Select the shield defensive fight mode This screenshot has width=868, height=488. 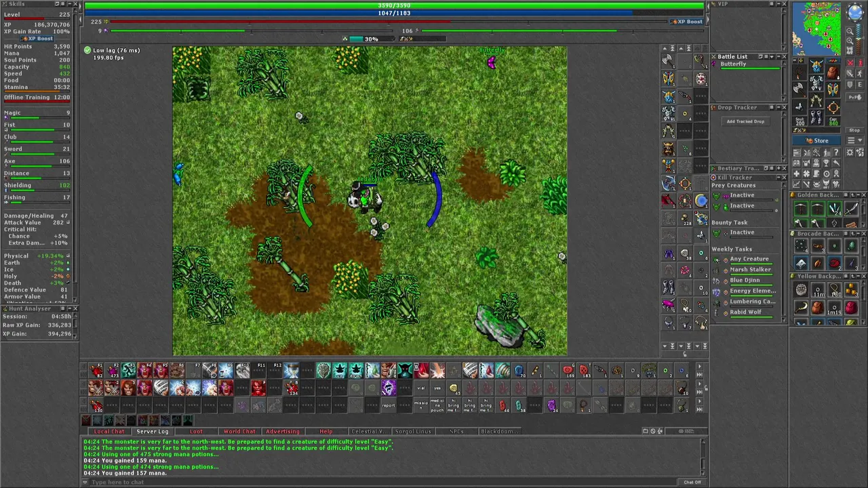pyautogui.click(x=850, y=85)
